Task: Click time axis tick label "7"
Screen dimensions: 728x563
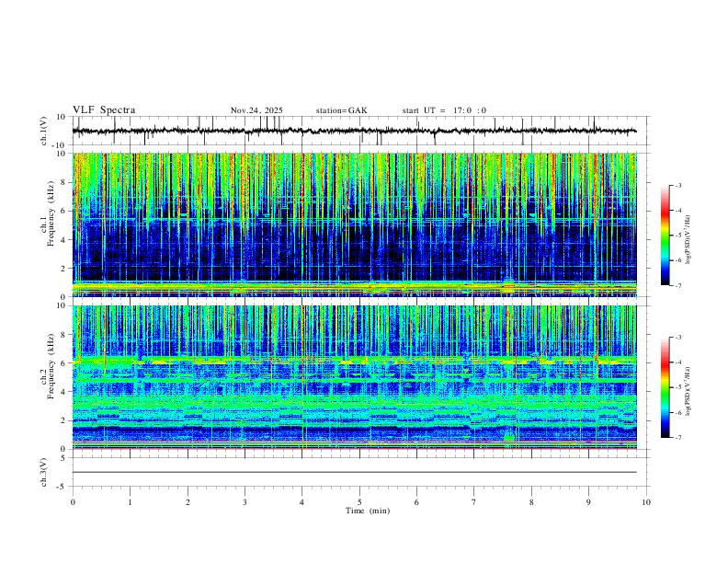Action: pos(474,502)
